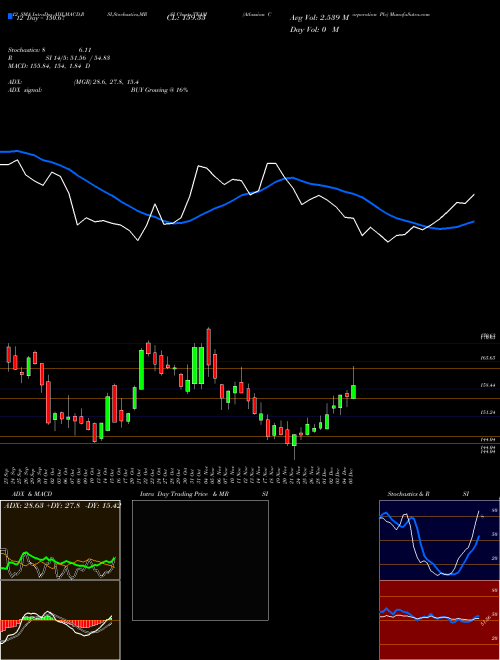
Task: Click the 'ADX signal:' label
Action: click(x=25, y=90)
